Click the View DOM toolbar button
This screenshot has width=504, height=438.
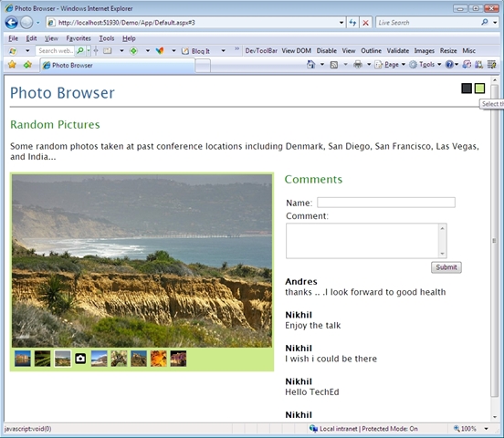coord(297,51)
